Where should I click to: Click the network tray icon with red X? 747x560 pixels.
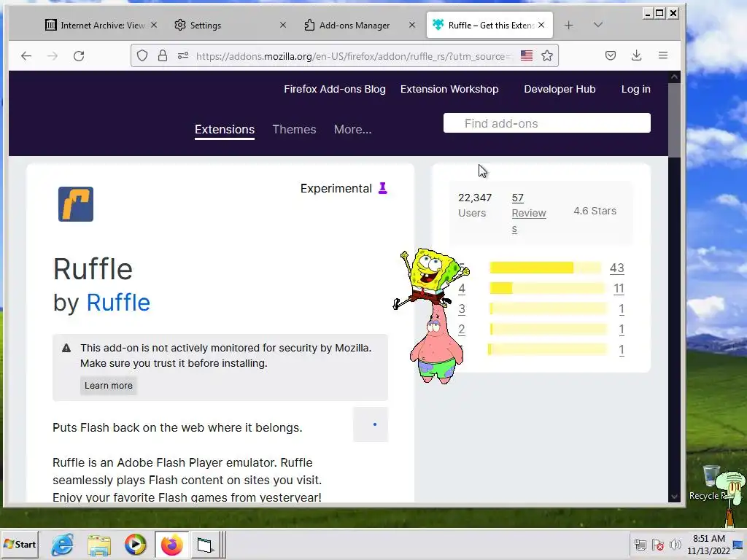click(x=658, y=545)
